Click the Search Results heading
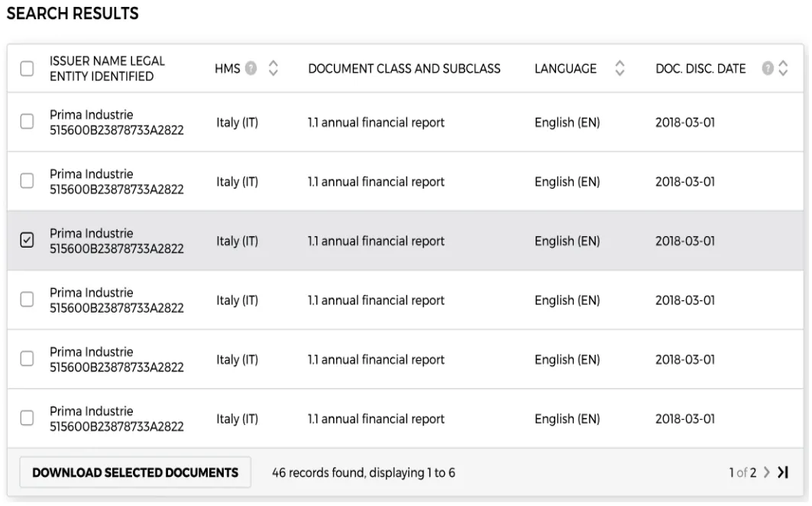812x506 pixels. 73,14
